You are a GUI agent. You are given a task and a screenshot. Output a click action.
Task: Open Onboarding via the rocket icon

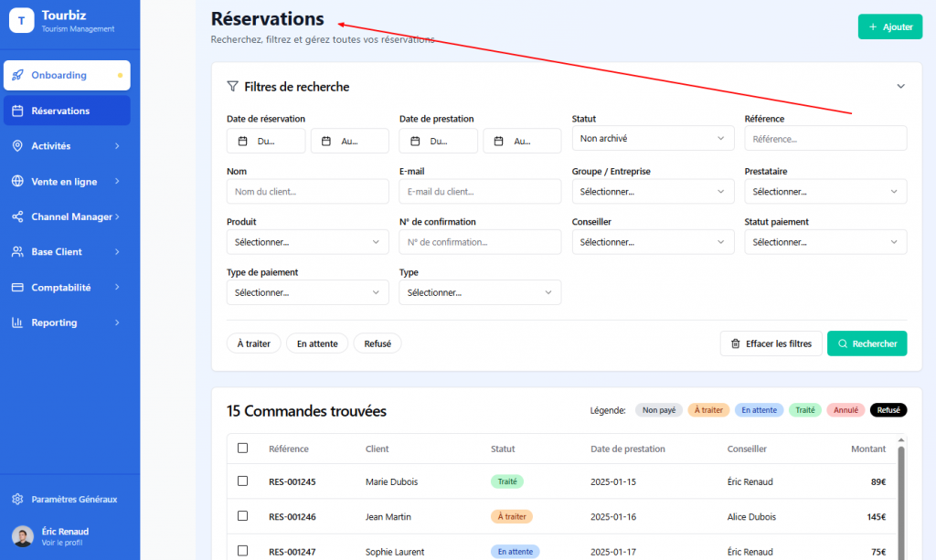(17, 75)
